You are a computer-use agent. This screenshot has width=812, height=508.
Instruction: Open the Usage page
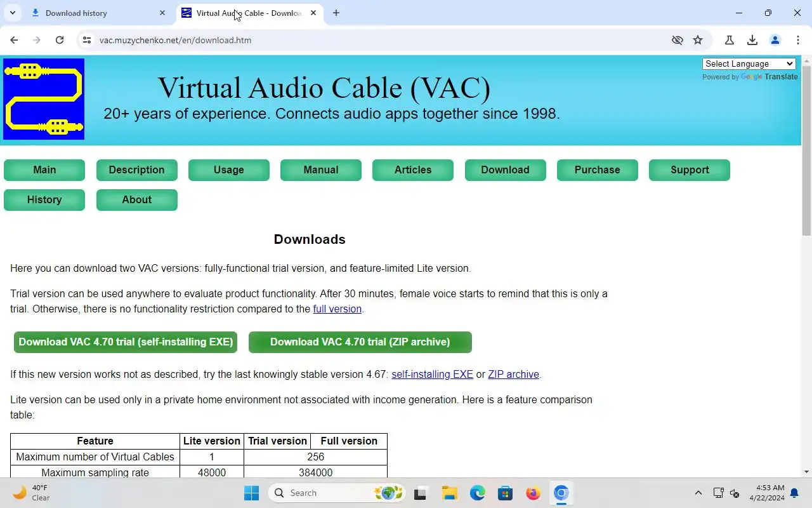click(x=229, y=170)
